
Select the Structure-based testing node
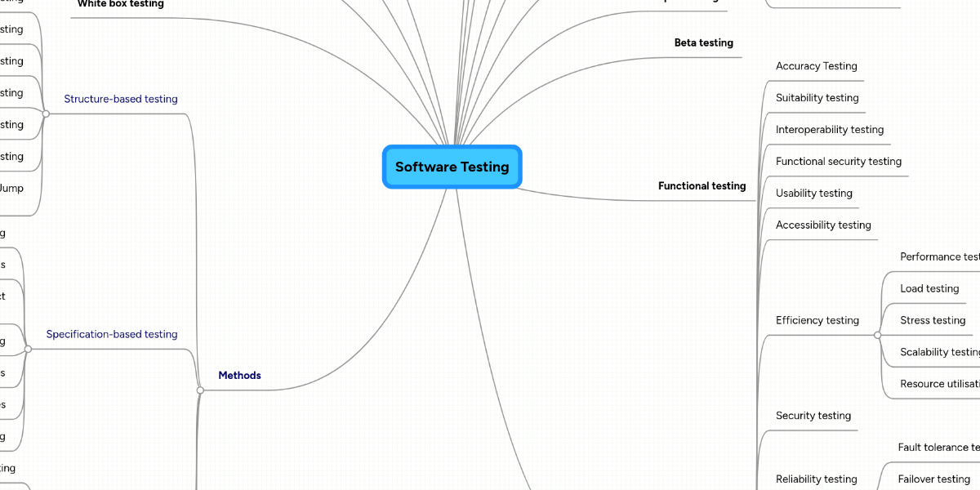[121, 99]
